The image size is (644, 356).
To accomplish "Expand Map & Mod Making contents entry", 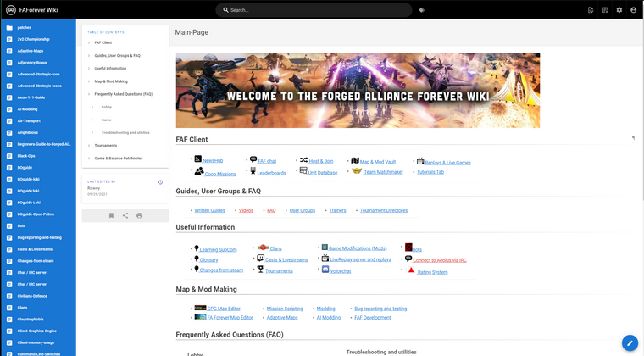I will (x=89, y=81).
